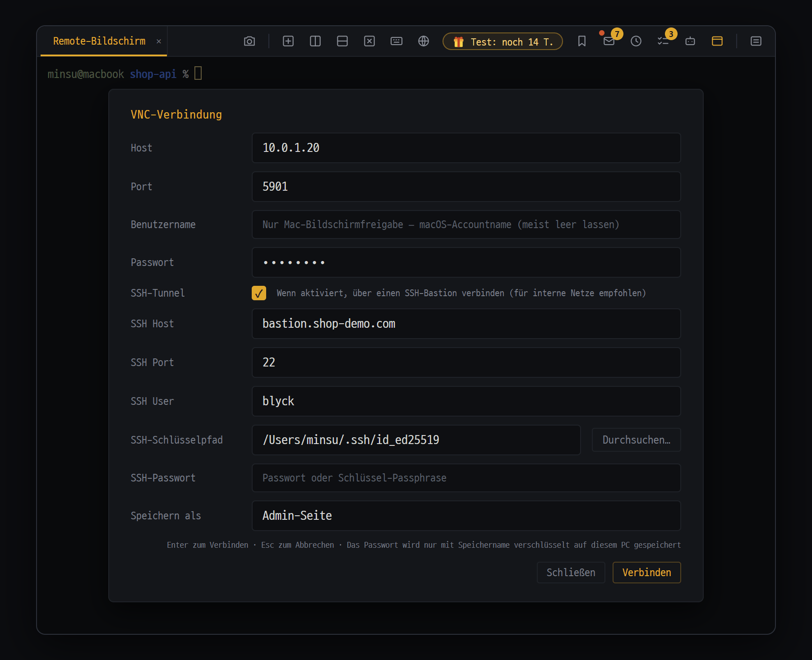This screenshot has width=812, height=660.
Task: Click the Schließen button
Action: point(571,573)
